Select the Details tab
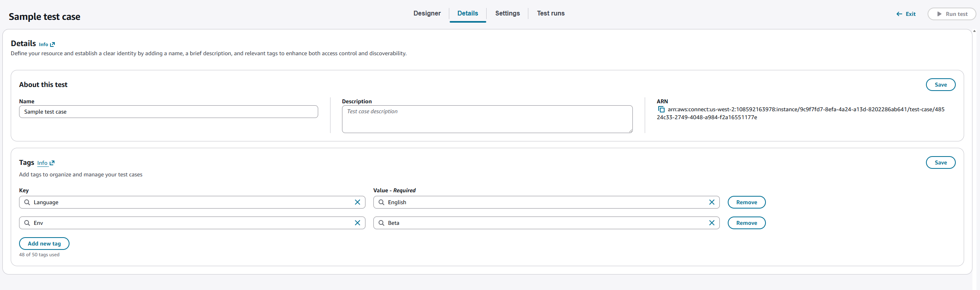 tap(468, 14)
